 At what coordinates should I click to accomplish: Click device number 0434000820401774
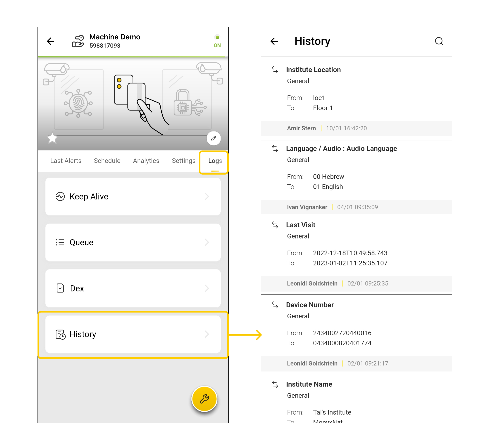click(x=342, y=343)
